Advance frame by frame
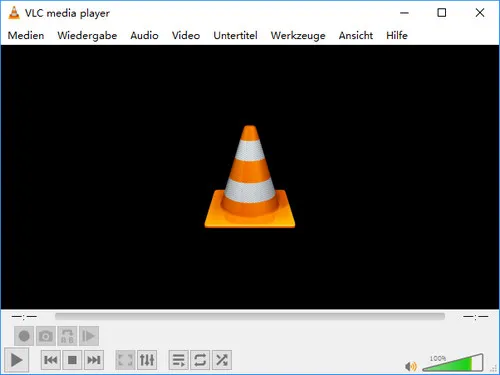Viewport: 500px width, 375px height. [89, 336]
